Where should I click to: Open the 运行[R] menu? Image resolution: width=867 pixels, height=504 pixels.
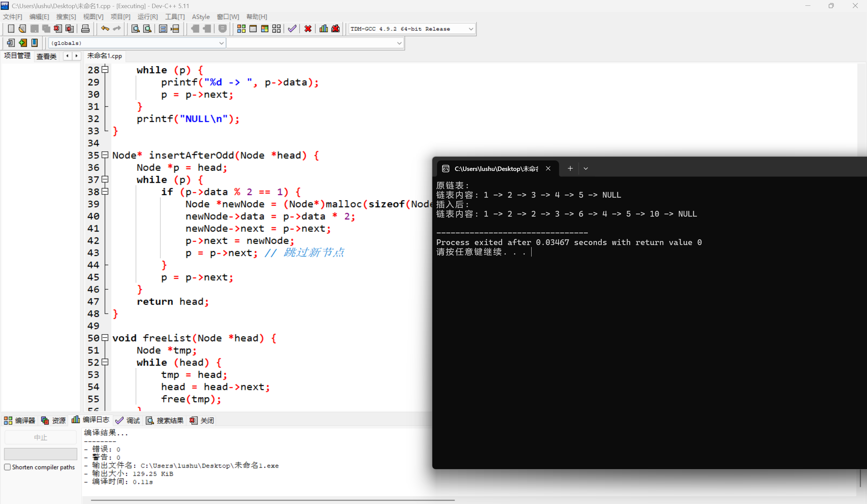tap(147, 17)
